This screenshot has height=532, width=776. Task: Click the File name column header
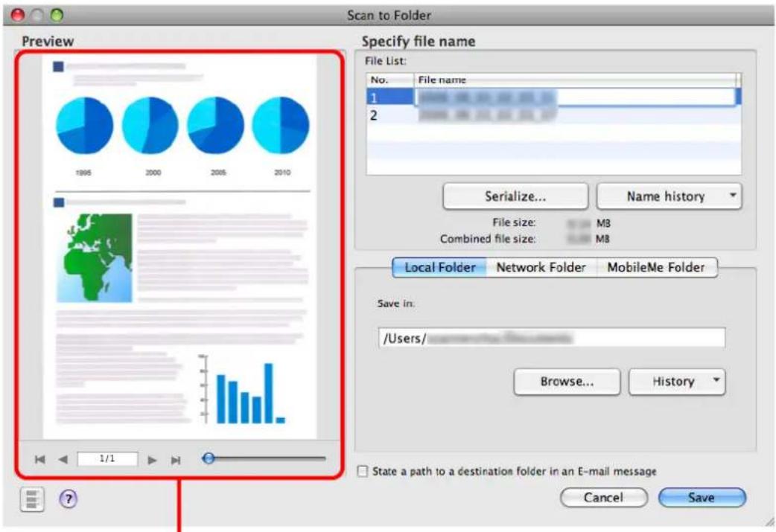(x=576, y=80)
